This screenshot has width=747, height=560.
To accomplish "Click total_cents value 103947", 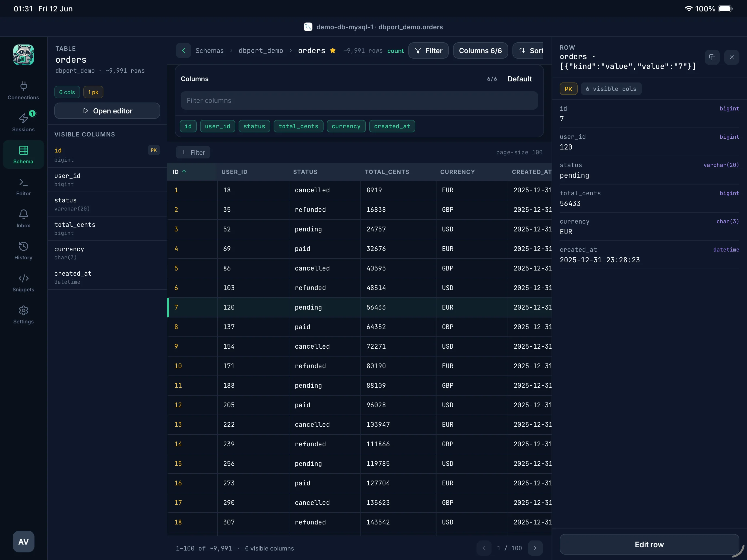I will point(378,424).
